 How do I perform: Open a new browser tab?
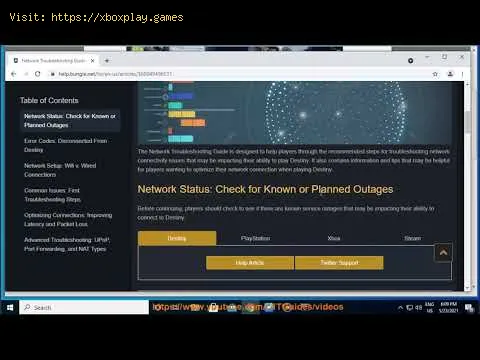click(x=107, y=61)
